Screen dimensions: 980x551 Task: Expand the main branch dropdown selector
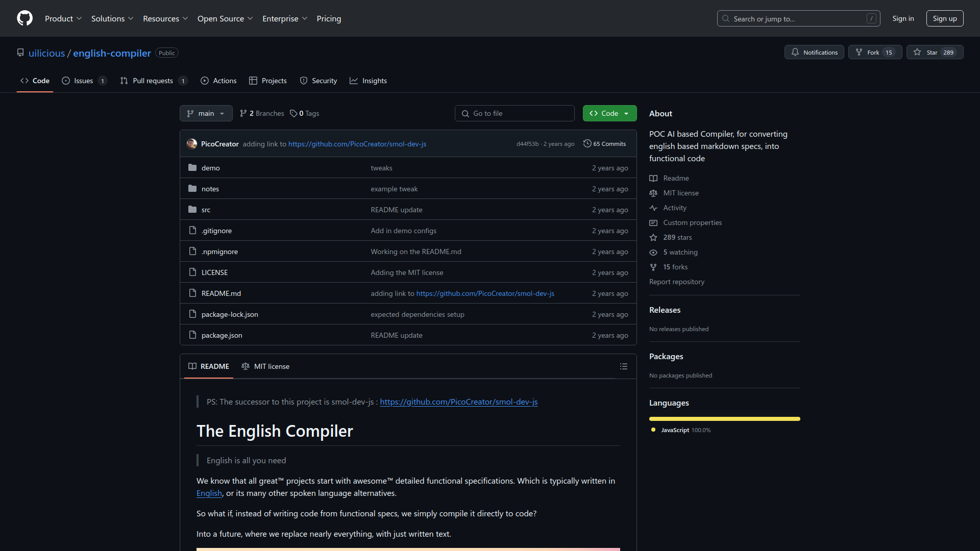pos(206,113)
